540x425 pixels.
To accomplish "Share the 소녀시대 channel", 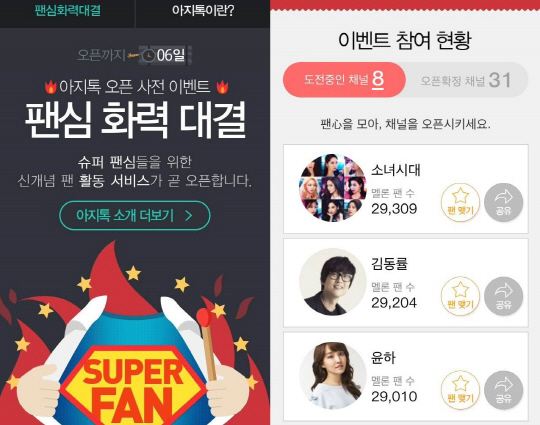I will [x=503, y=203].
